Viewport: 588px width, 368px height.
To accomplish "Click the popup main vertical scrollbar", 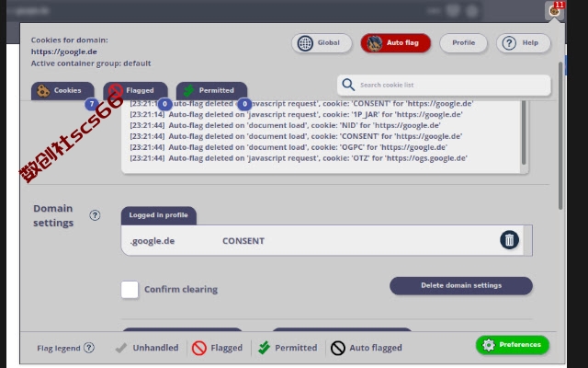I will (x=560, y=136).
